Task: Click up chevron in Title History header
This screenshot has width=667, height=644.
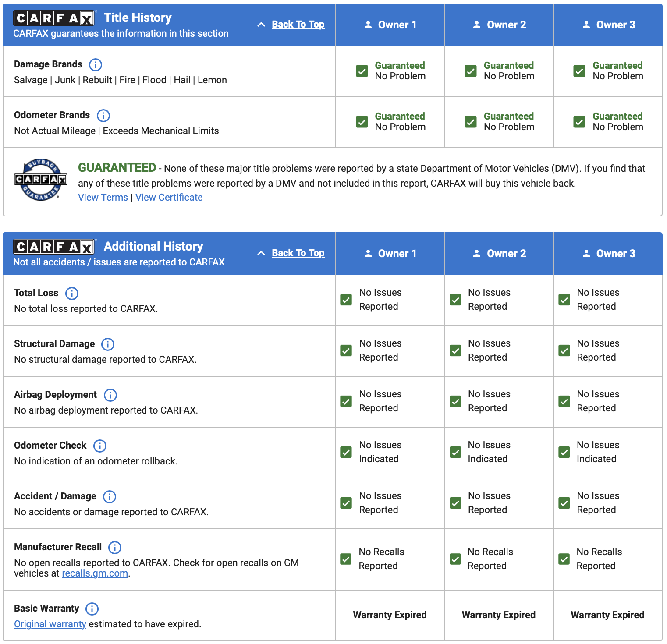Action: click(261, 25)
